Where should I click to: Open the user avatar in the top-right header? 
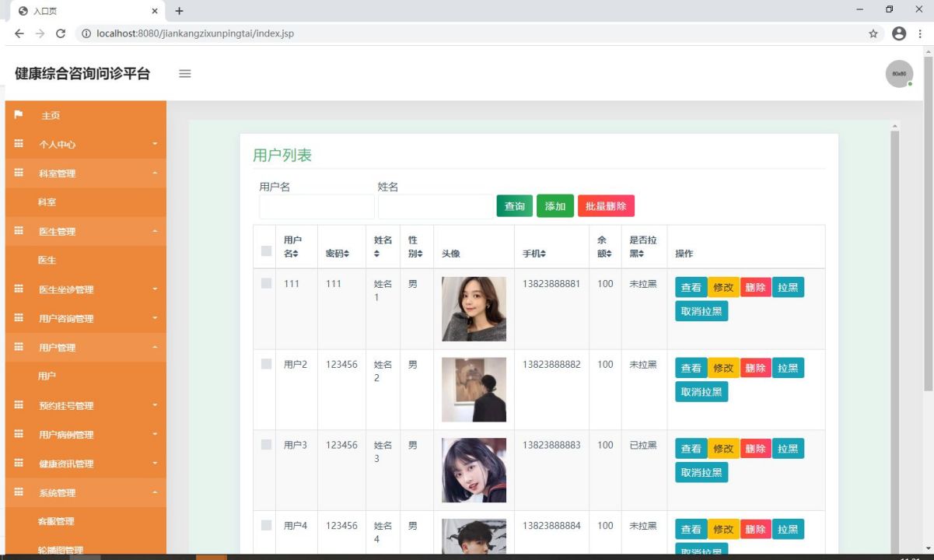click(899, 73)
